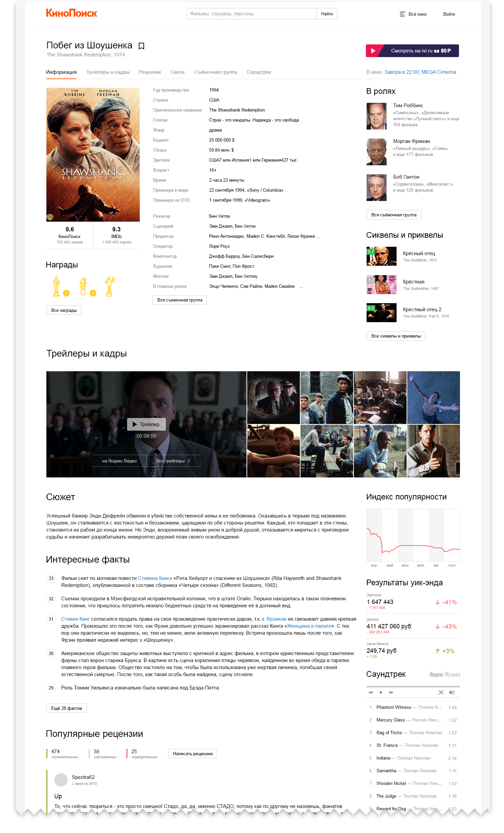Open the Съёмочная группа tab
The height and width of the screenshot is (833, 504).
(215, 72)
